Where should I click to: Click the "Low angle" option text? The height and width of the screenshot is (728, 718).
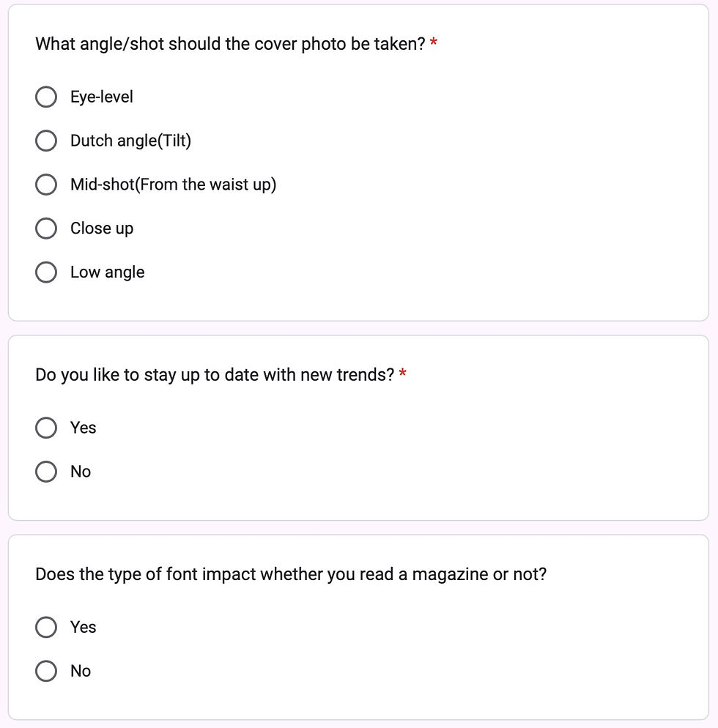click(x=107, y=272)
